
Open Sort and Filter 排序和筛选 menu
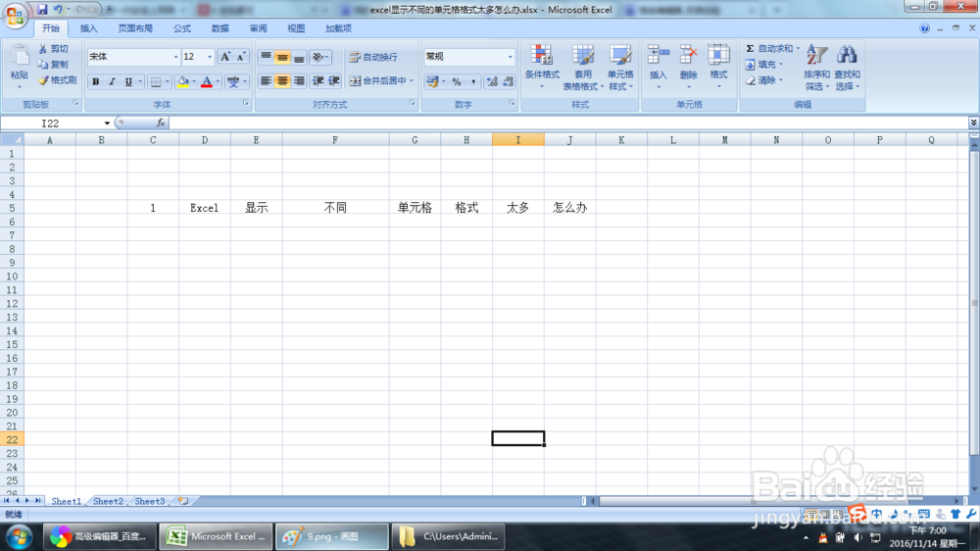(x=816, y=67)
